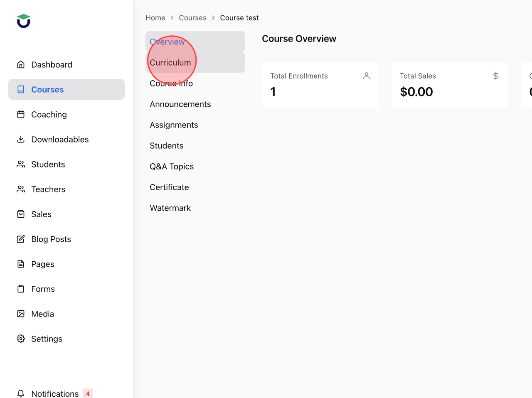532x398 pixels.
Task: Open the course Students tab
Action: 195,145
